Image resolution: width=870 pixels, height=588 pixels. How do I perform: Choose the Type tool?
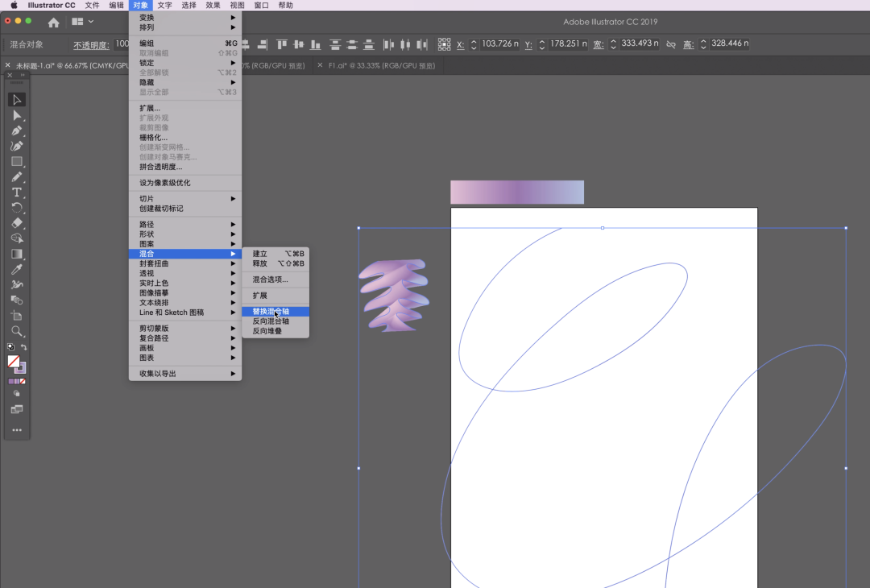point(17,193)
